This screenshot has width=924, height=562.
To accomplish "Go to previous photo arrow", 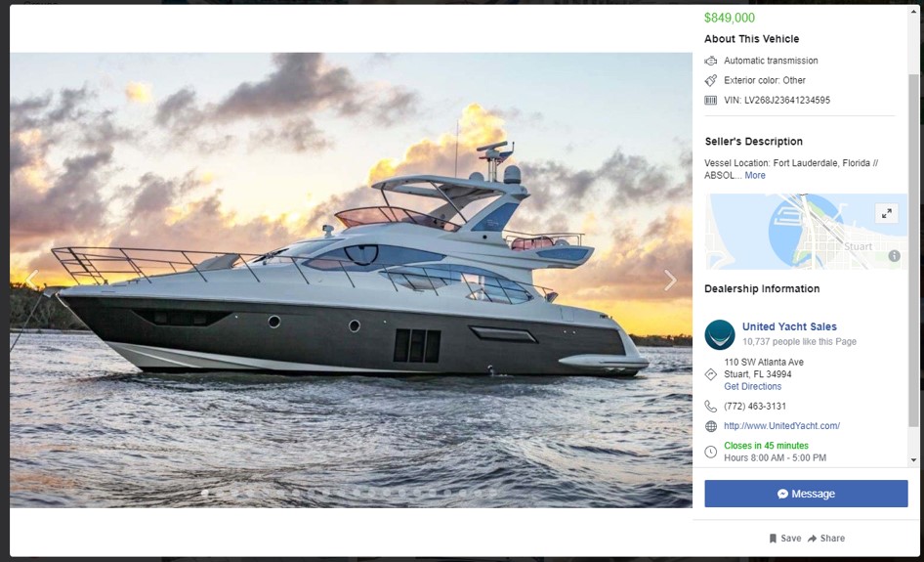I will [x=32, y=281].
